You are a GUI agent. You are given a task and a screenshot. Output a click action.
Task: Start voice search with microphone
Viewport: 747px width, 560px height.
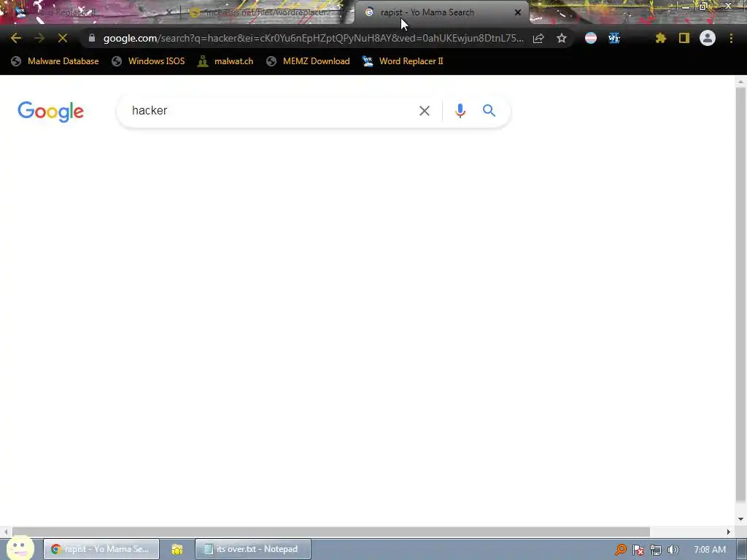460,111
